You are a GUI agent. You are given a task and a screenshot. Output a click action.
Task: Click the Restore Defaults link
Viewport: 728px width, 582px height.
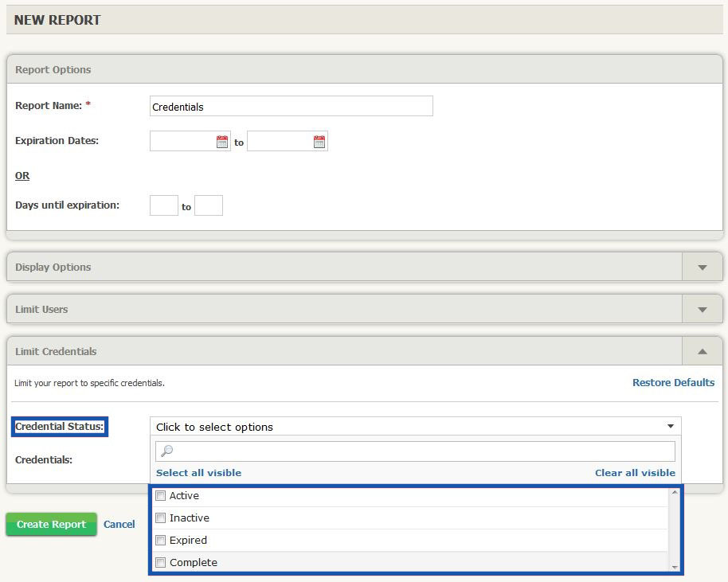coord(673,382)
